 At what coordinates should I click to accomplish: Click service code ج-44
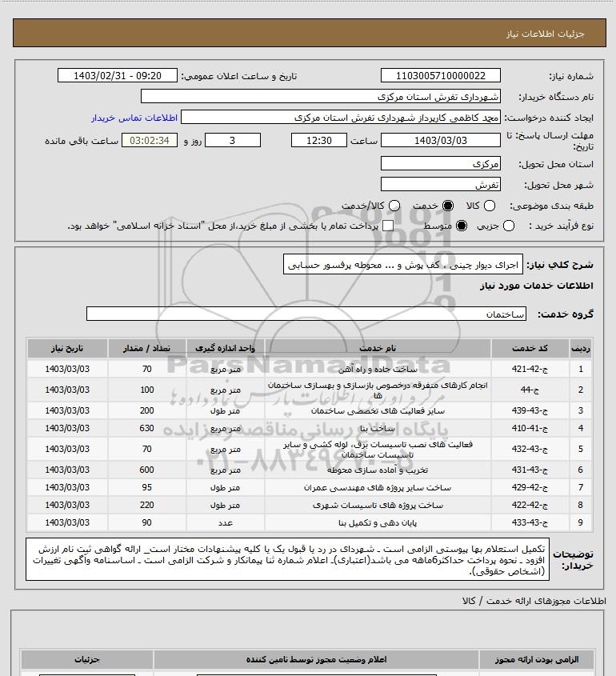tap(530, 390)
